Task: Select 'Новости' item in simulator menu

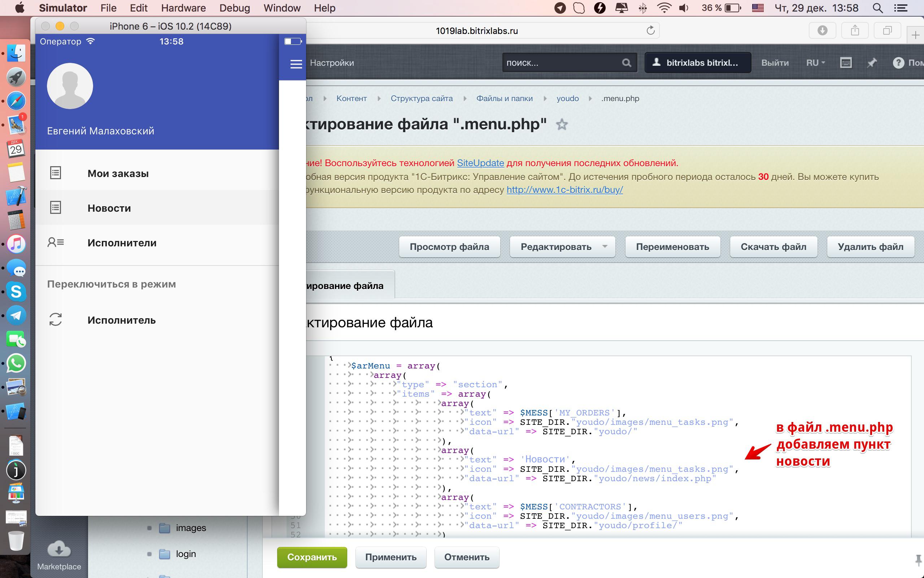Action: tap(157, 208)
